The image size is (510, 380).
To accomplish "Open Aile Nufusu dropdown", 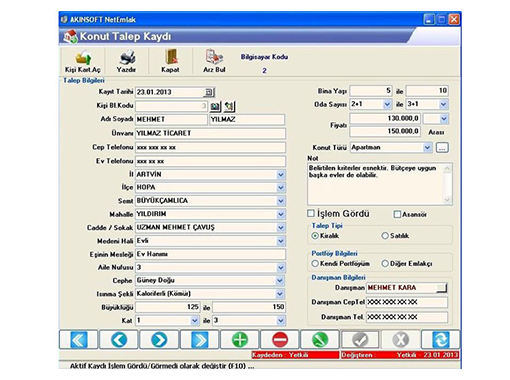I will point(281,268).
